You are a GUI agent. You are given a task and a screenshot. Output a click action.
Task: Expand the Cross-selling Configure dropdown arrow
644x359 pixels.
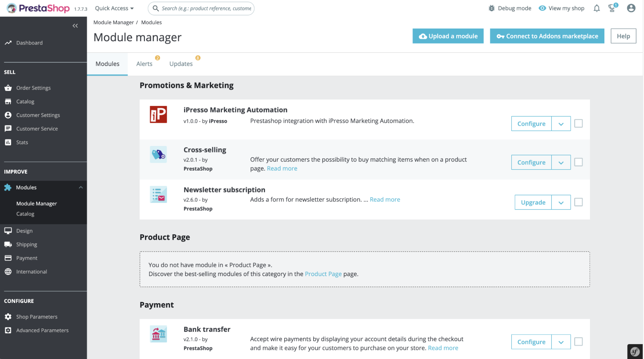point(561,162)
